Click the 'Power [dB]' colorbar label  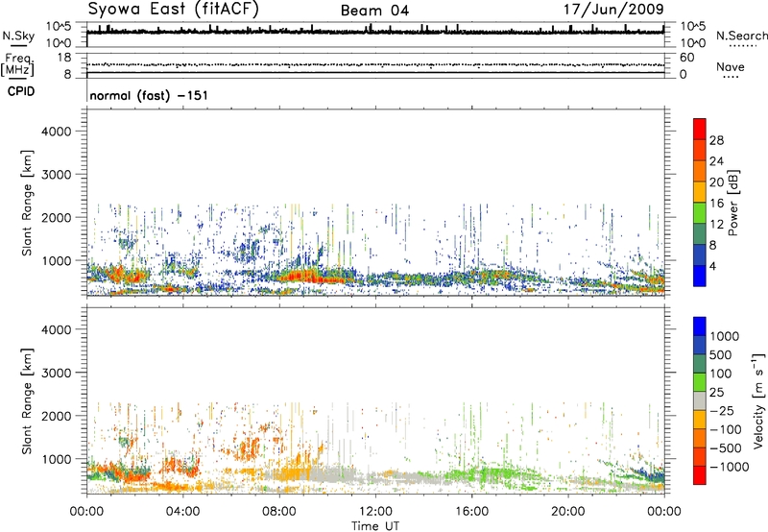pos(732,203)
